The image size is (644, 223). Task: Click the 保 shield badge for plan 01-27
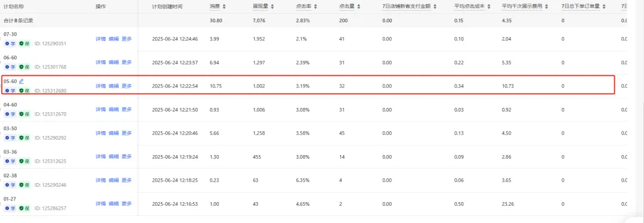click(x=24, y=208)
